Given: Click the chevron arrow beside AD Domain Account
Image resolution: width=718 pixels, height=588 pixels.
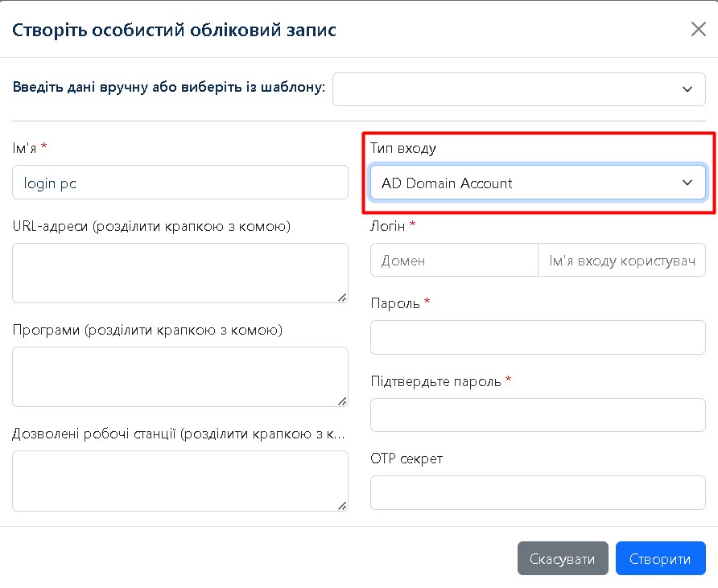Looking at the screenshot, I should 687,183.
